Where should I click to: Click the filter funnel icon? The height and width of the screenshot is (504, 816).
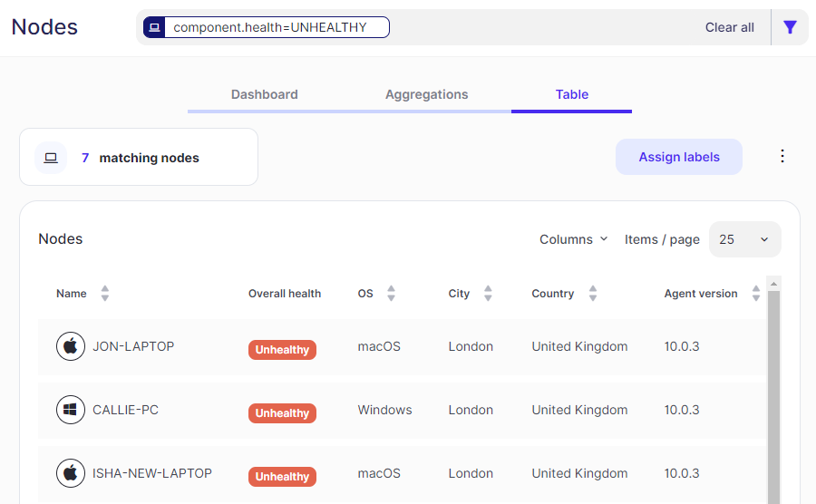click(x=790, y=27)
